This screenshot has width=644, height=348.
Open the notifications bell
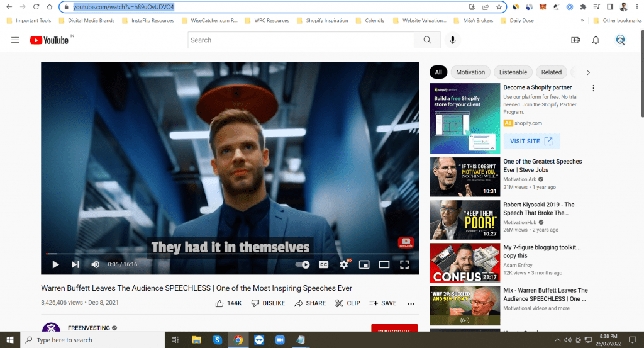pyautogui.click(x=596, y=40)
